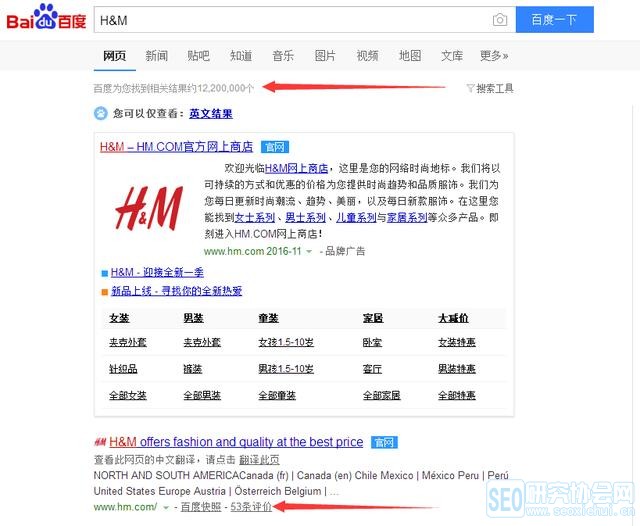This screenshot has width=640, height=526.
Task: Open the 家居系列 link
Action: [407, 218]
